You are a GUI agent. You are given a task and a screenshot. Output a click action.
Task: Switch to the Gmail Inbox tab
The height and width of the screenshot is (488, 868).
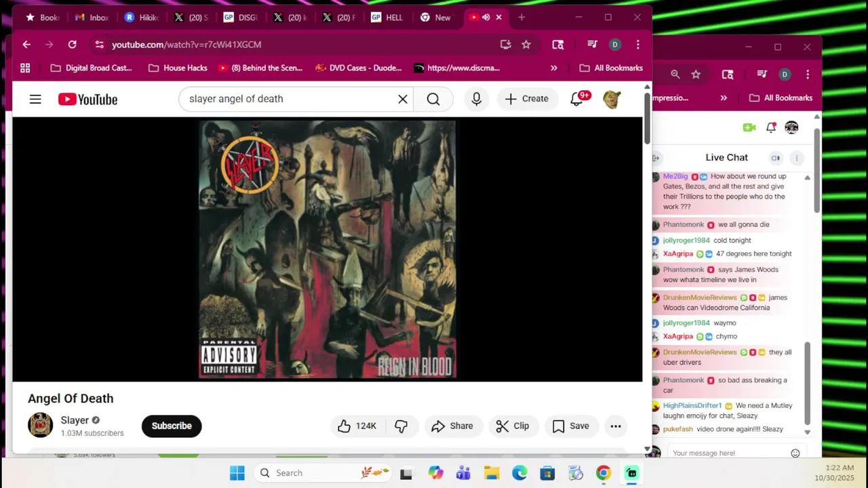(x=92, y=18)
